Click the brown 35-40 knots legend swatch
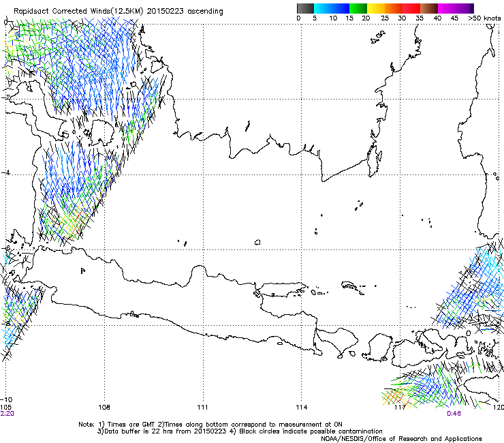The image size is (504, 443). 429,8
